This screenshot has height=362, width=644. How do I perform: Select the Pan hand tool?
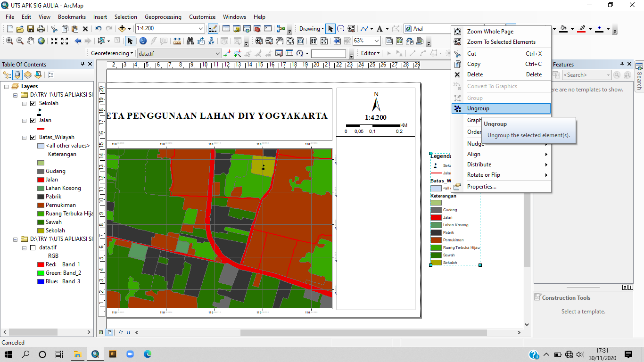tap(30, 41)
